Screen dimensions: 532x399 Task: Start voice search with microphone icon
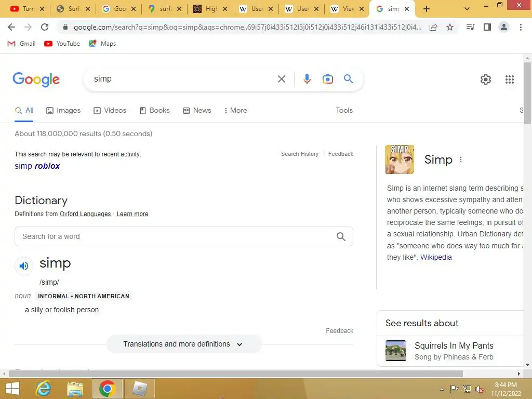(307, 79)
